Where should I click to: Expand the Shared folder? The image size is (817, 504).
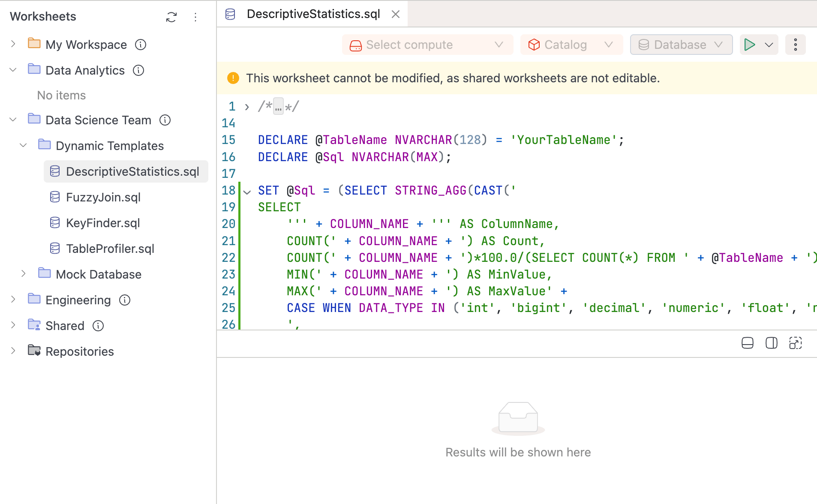[13, 325]
